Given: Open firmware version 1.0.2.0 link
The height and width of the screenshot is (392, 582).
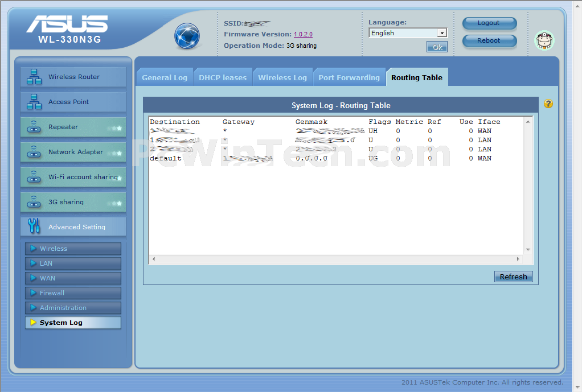Looking at the screenshot, I should click(x=304, y=34).
